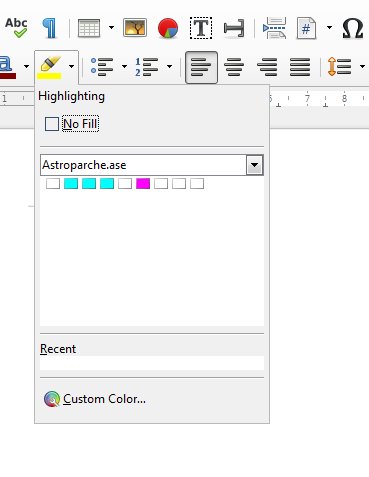Viewport: 369px width, 477px height.
Task: Choose No Fill for highlighting
Action: point(72,124)
